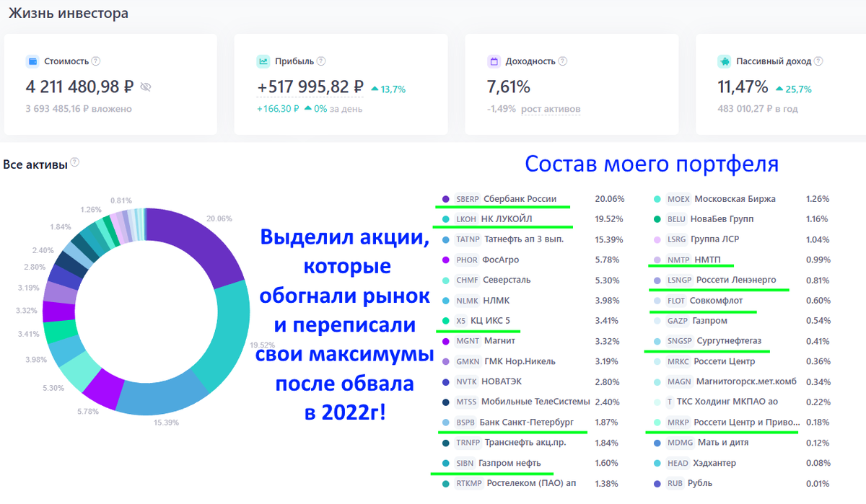Image resolution: width=866 pixels, height=504 pixels.
Task: Click the Доходность calendar icon
Action: 494,61
